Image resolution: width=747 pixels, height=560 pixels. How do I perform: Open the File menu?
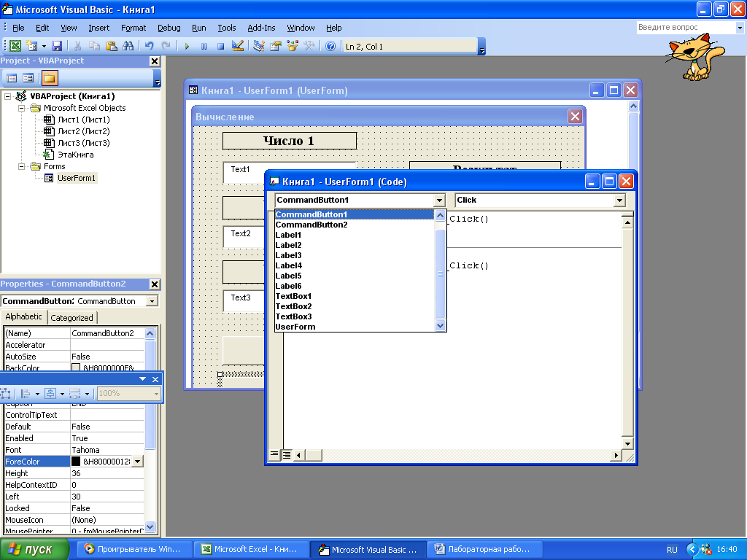point(18,28)
